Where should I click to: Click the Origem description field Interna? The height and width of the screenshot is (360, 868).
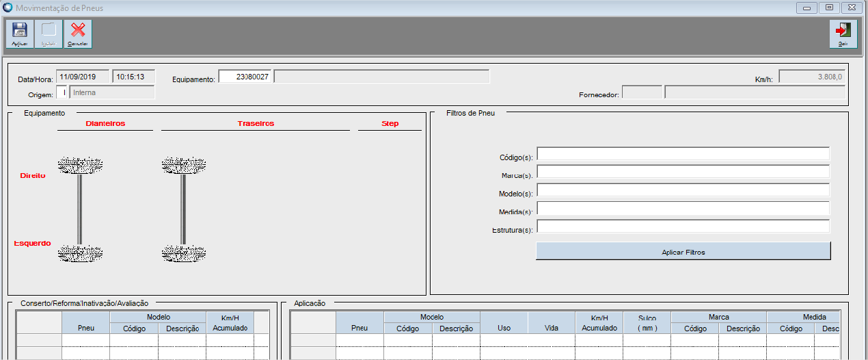pos(113,92)
